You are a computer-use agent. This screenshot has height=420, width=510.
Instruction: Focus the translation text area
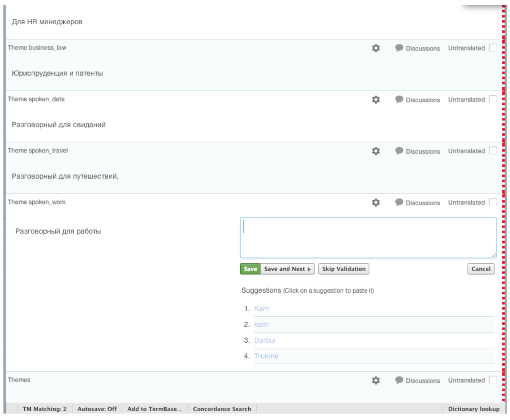[368, 238]
